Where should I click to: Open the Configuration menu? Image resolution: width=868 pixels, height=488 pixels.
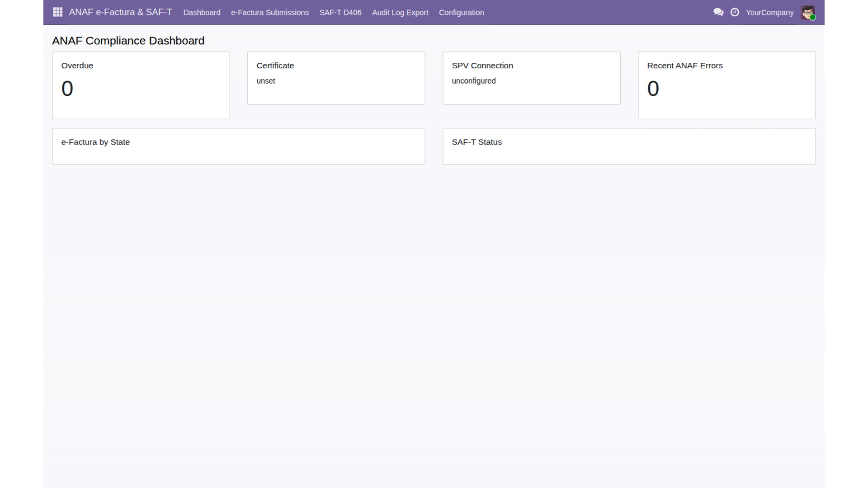461,13
